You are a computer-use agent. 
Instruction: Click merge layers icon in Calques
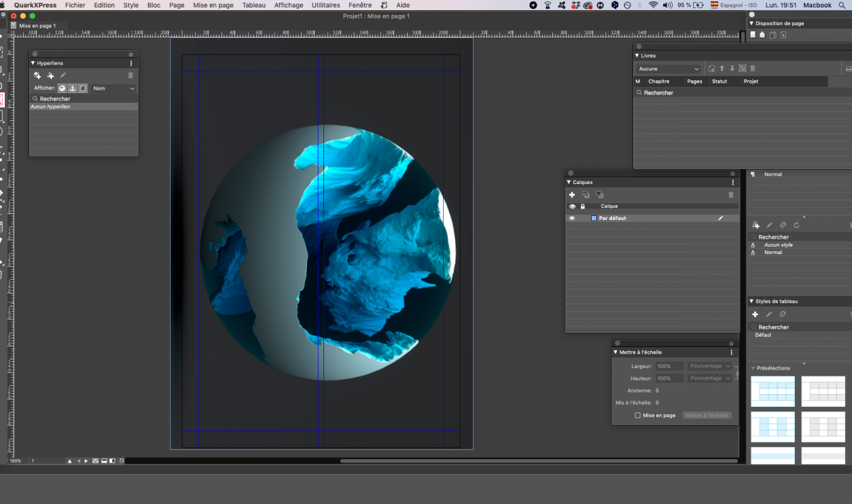599,195
